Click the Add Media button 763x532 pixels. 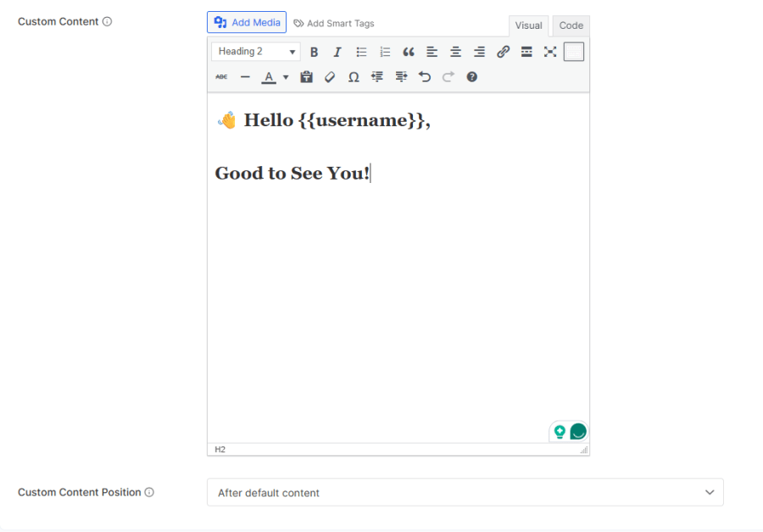tap(247, 22)
